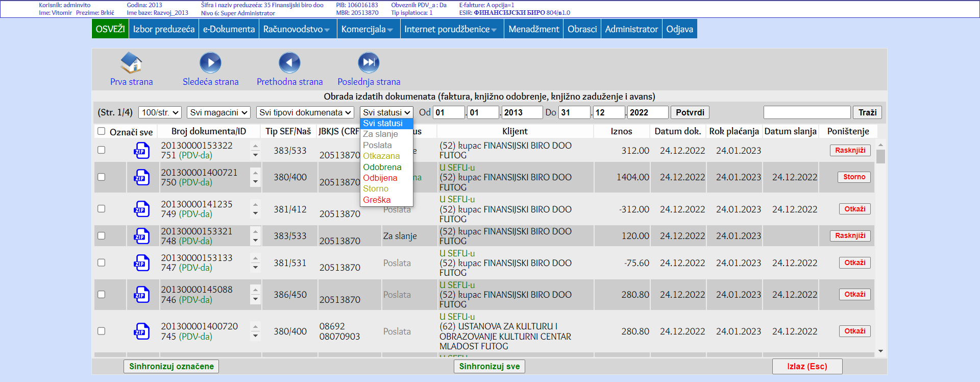Image resolution: width=980 pixels, height=382 pixels.
Task: Download ZIP for document 748
Action: tap(141, 236)
